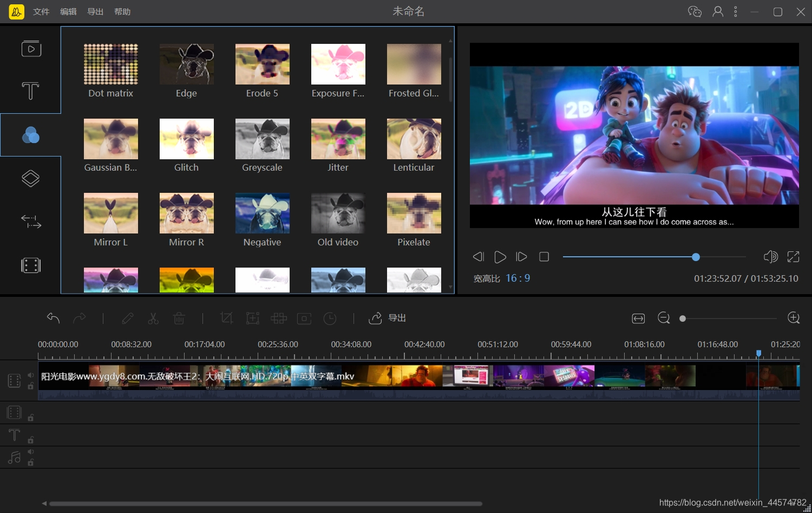
Task: Click the previous frame button
Action: click(x=478, y=257)
